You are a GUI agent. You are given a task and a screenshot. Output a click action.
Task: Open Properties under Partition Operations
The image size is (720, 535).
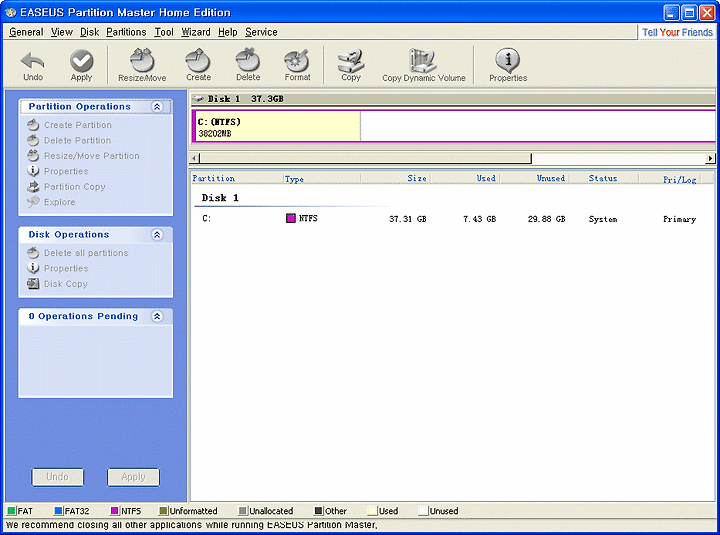(57, 171)
